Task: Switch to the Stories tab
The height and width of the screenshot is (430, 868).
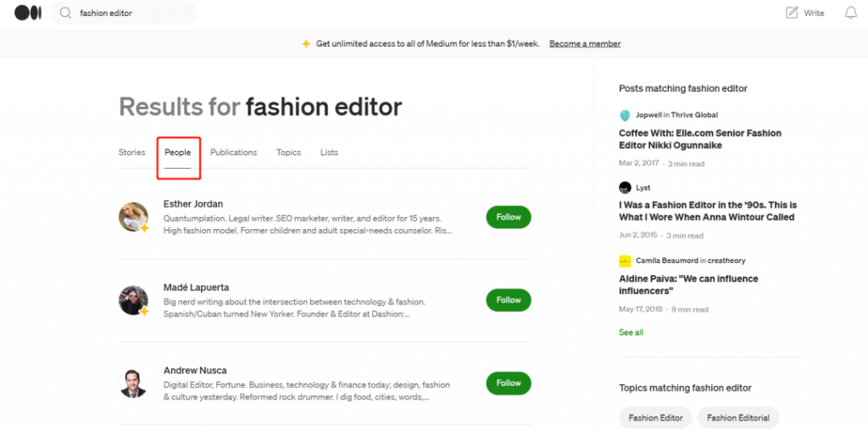Action: [131, 153]
